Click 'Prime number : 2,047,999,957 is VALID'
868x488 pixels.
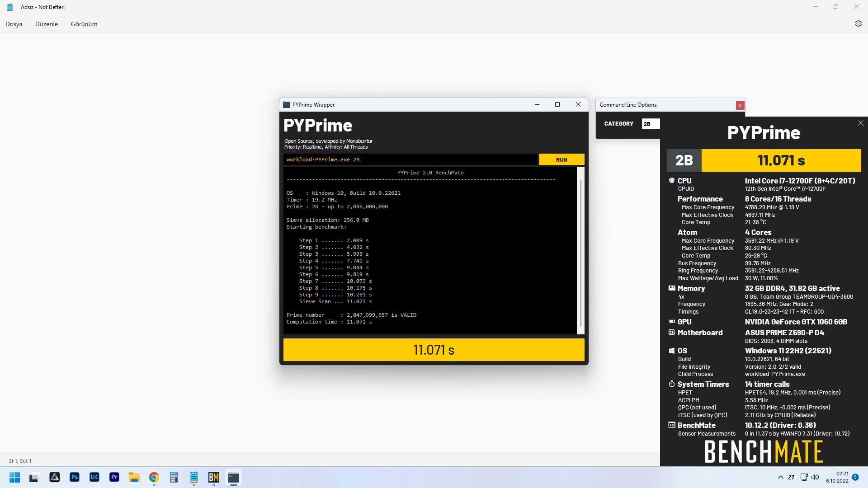pyautogui.click(x=351, y=315)
